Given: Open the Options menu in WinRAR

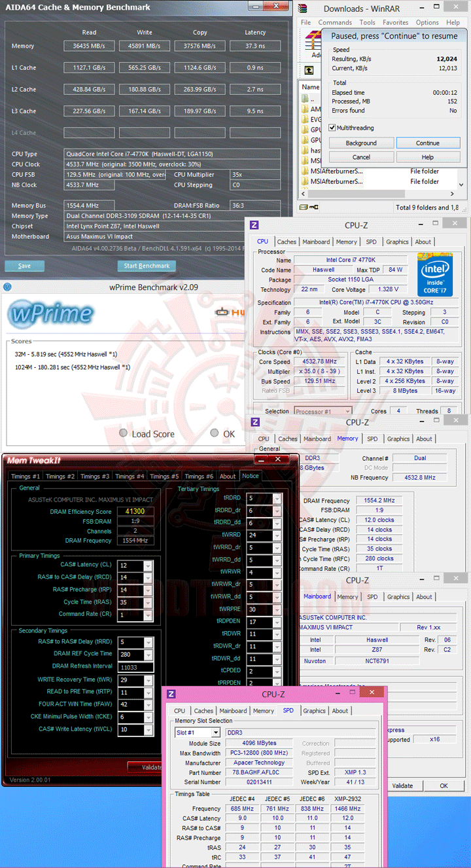Looking at the screenshot, I should coord(427,22).
